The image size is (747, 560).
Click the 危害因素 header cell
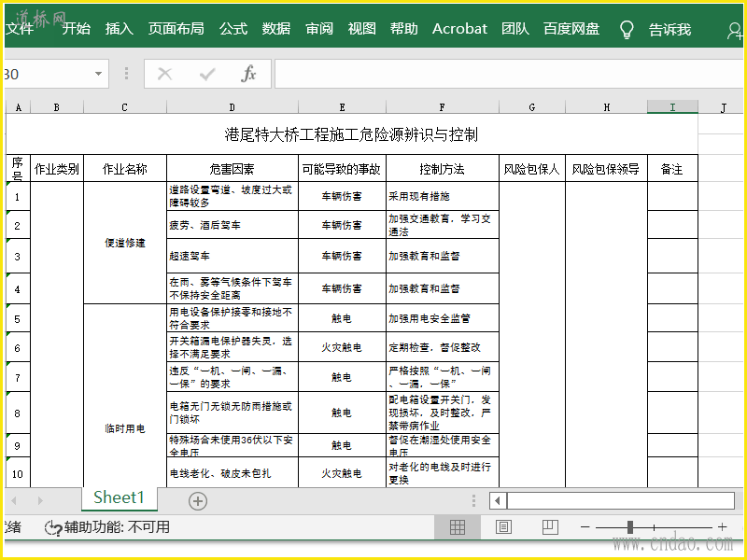(233, 169)
